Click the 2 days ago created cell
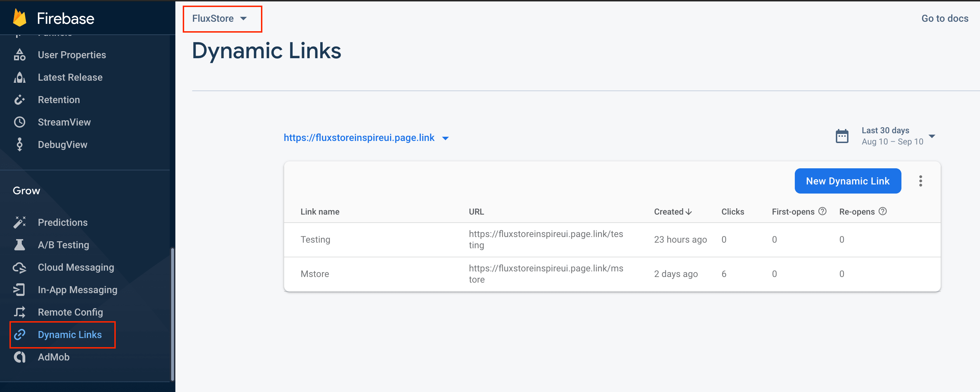This screenshot has height=392, width=980. [676, 274]
